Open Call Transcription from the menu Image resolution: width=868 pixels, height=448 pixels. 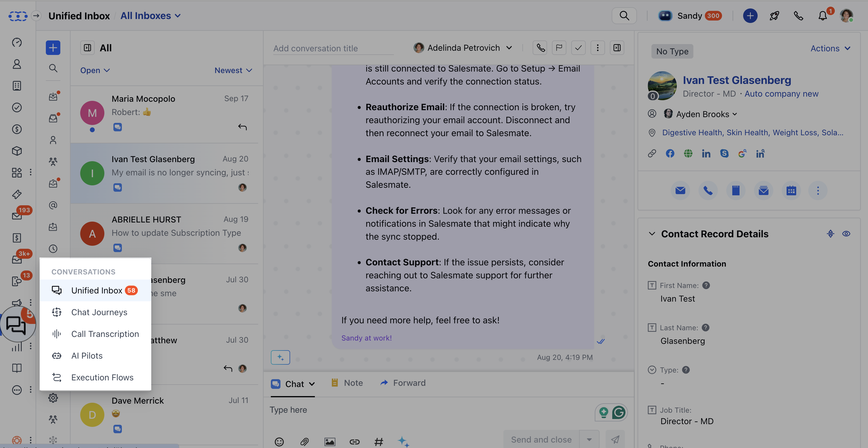(x=95, y=334)
